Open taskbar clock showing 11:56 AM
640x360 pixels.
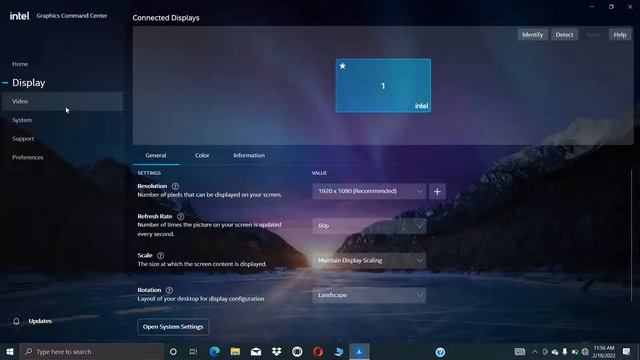click(x=604, y=351)
